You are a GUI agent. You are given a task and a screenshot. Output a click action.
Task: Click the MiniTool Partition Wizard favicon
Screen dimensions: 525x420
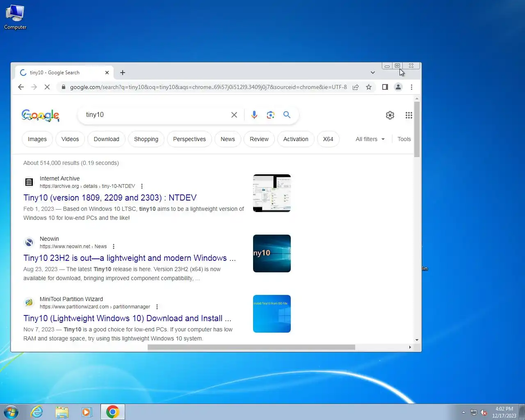[x=29, y=303]
